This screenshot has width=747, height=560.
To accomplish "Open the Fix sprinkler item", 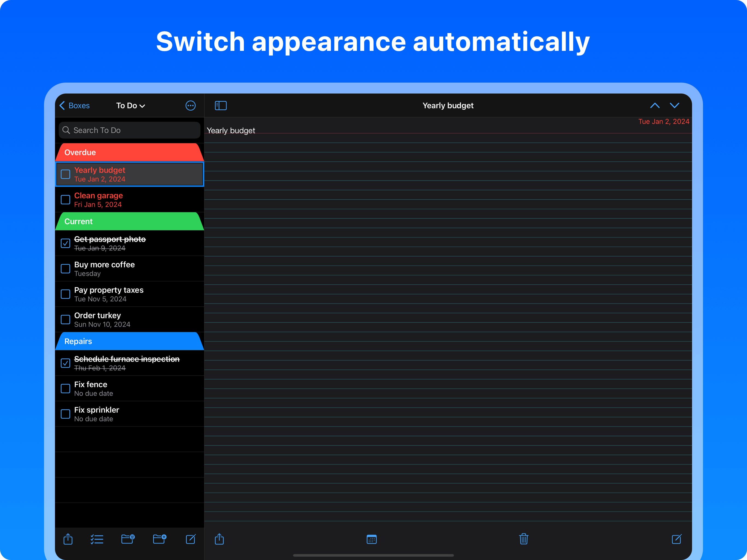I will pos(129,414).
